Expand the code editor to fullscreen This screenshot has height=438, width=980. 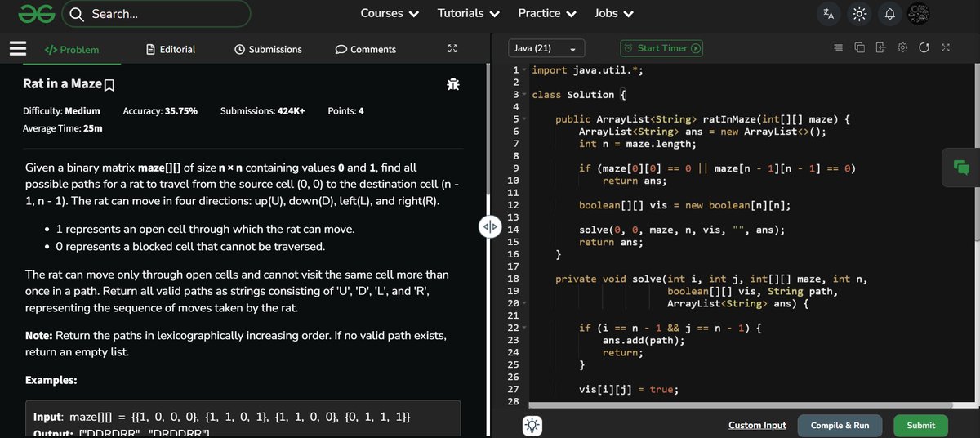pos(946,48)
